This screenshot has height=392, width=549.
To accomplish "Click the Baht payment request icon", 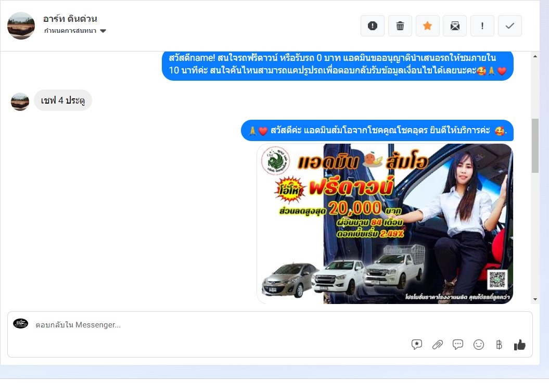I will click(499, 345).
